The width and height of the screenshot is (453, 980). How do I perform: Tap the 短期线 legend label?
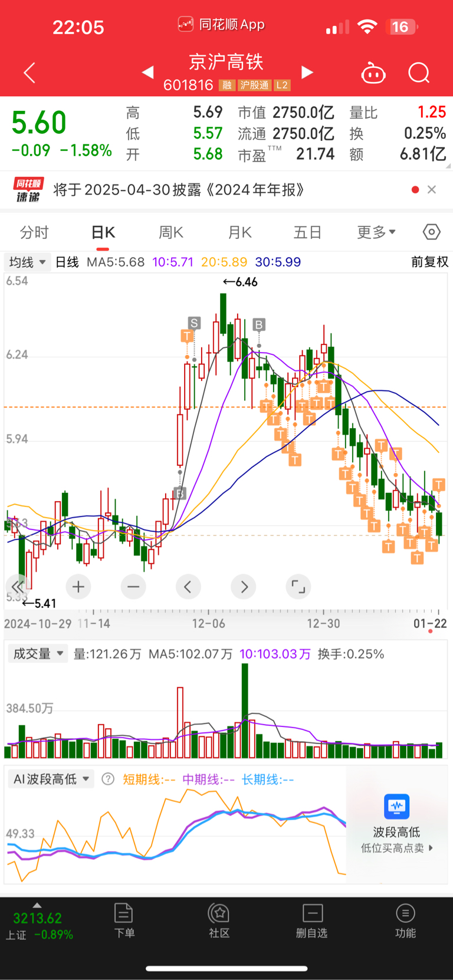point(149,779)
